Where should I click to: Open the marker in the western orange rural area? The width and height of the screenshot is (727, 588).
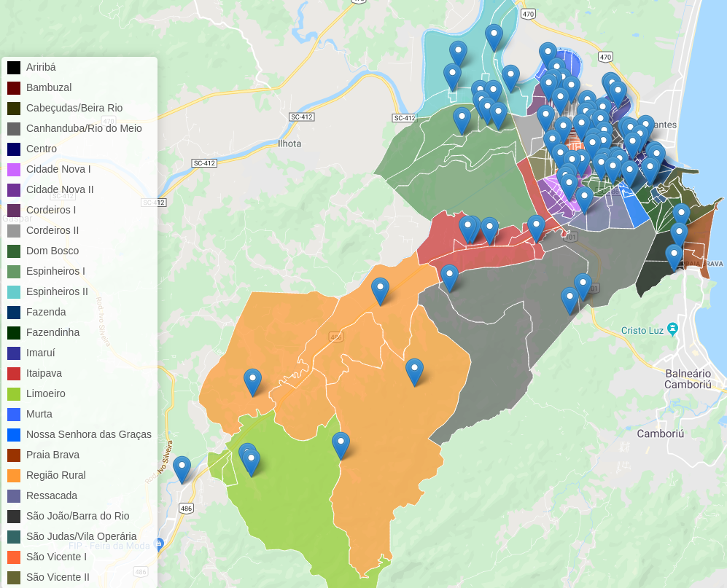pyautogui.click(x=252, y=381)
